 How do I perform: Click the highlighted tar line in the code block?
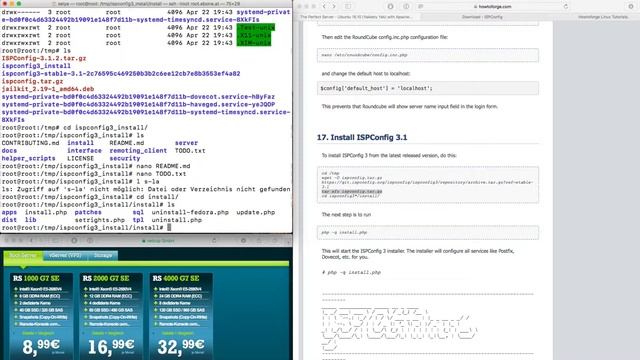click(352, 191)
